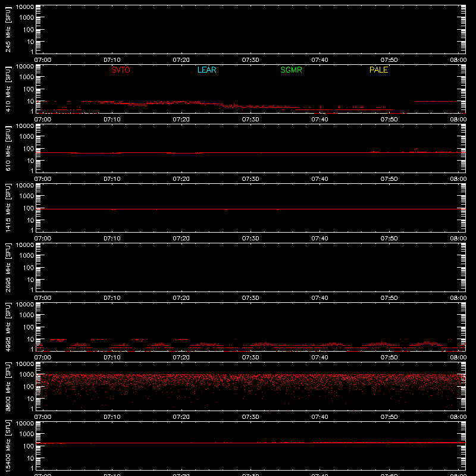The image size is (476, 476).
Task: Select the 410 MHz [SFU] axis title
Action: [x=8, y=89]
